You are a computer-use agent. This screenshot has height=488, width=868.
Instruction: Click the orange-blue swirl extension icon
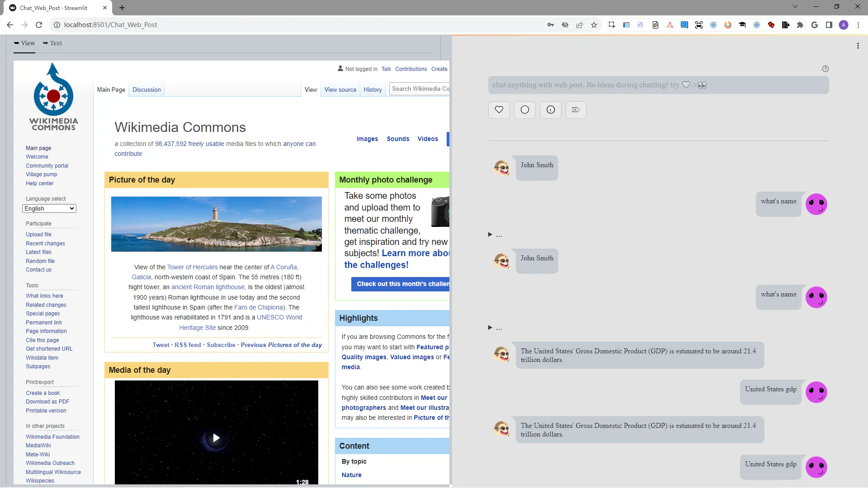(728, 25)
